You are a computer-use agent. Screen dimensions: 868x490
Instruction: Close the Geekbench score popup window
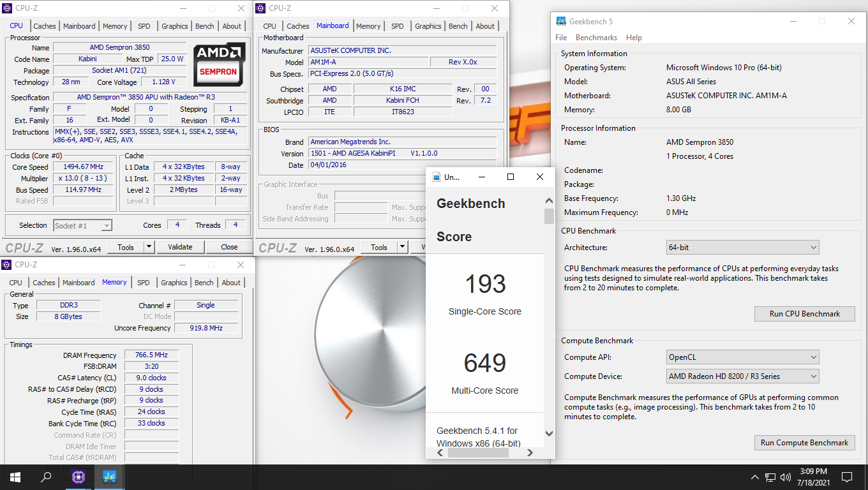pyautogui.click(x=540, y=177)
